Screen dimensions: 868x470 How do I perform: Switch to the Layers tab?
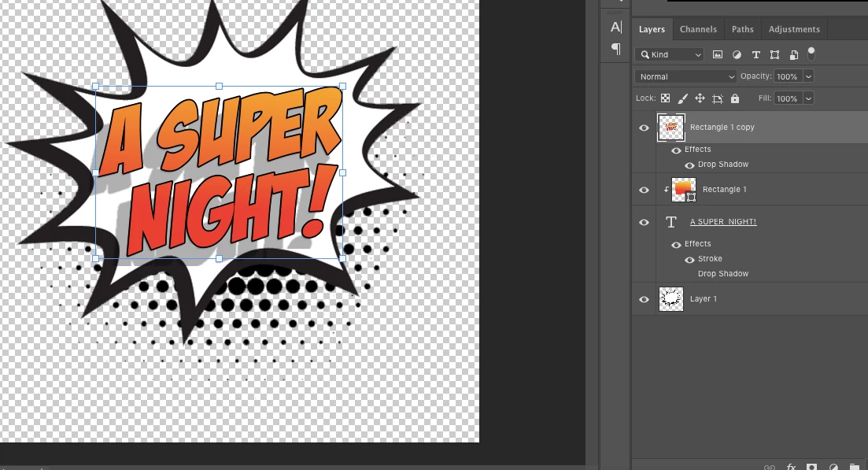click(652, 29)
